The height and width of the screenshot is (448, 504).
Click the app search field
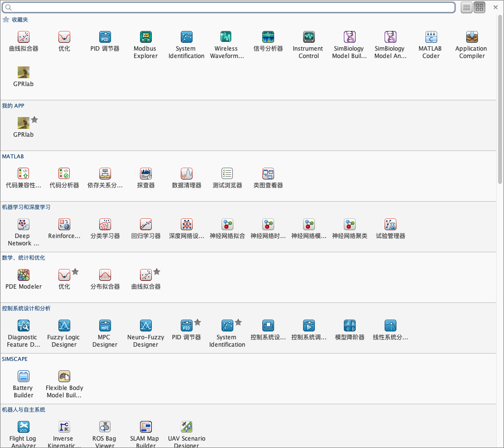pyautogui.click(x=229, y=7)
